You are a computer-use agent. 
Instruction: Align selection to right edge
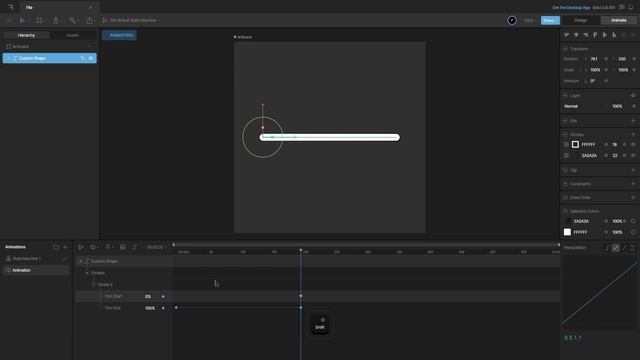[586, 35]
